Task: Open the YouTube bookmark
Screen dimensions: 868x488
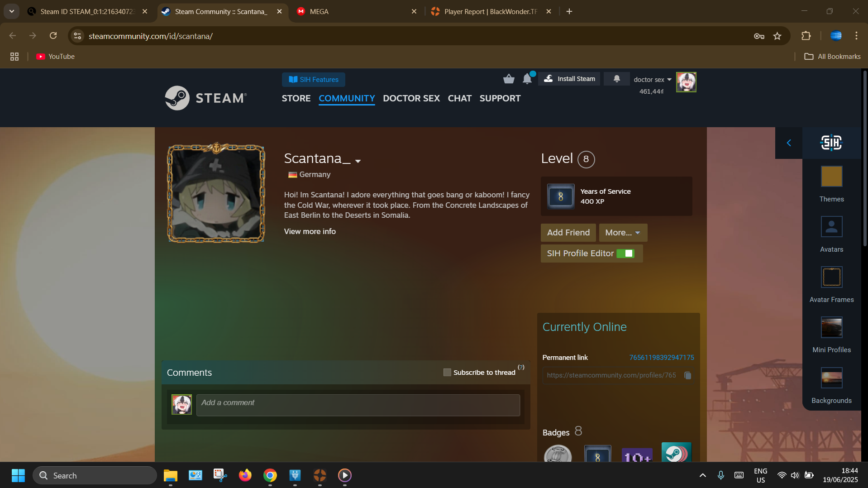Action: click(55, 57)
